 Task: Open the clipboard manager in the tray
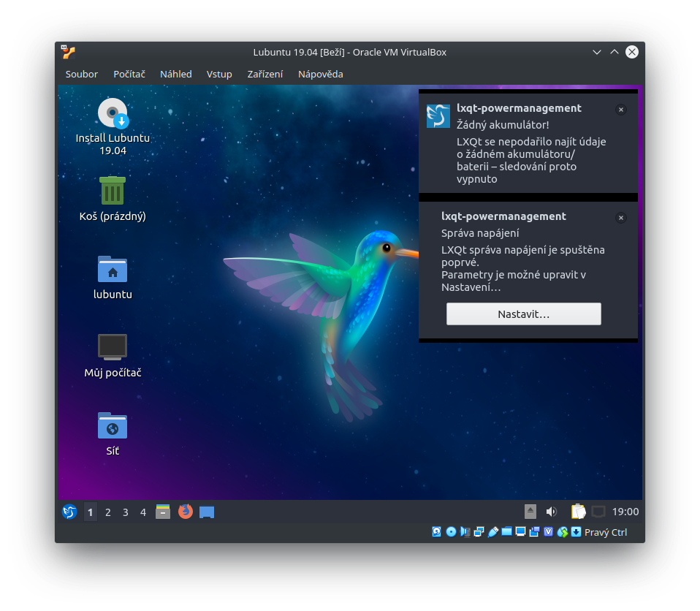point(578,511)
